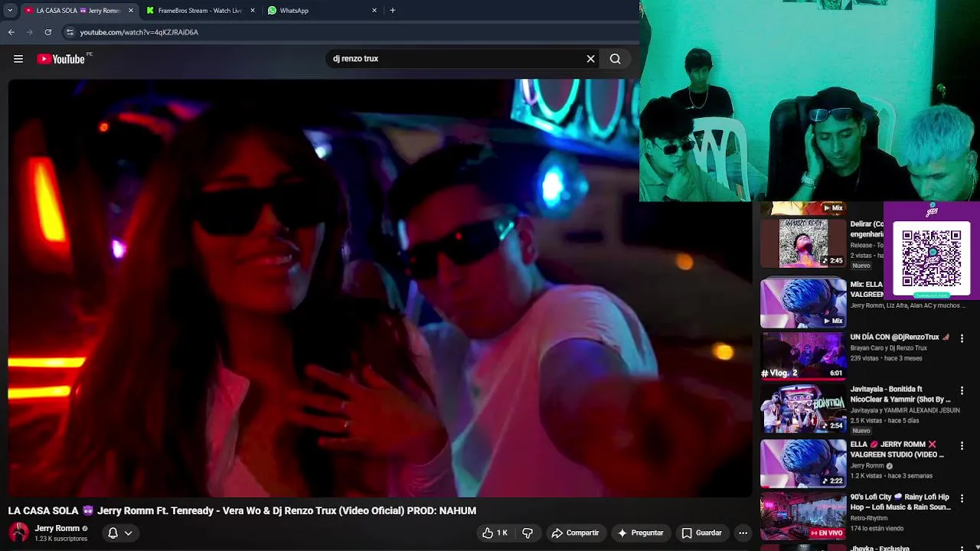Viewport: 980px width, 551px height.
Task: Save the video with Guardar button
Action: pos(702,533)
